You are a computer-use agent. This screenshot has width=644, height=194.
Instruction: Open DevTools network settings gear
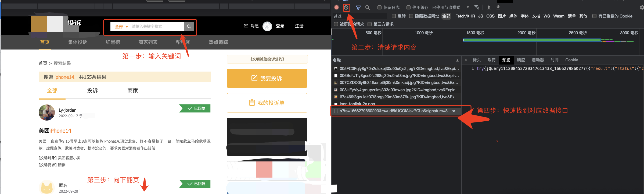tap(642, 8)
